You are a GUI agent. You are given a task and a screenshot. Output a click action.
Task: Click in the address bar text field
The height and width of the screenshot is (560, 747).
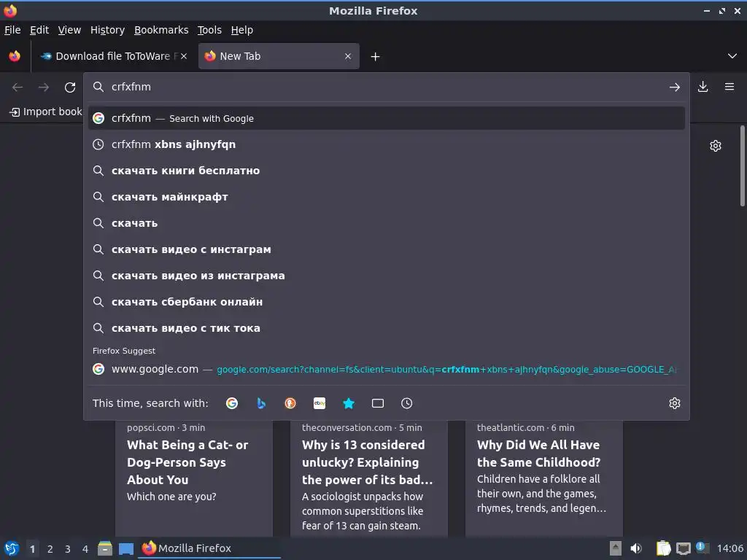click(386, 87)
